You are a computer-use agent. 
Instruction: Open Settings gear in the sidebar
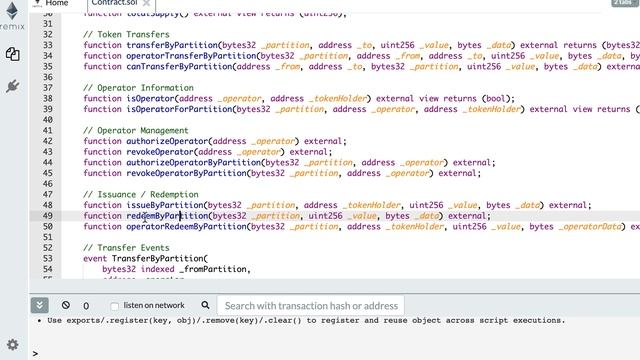(x=13, y=344)
